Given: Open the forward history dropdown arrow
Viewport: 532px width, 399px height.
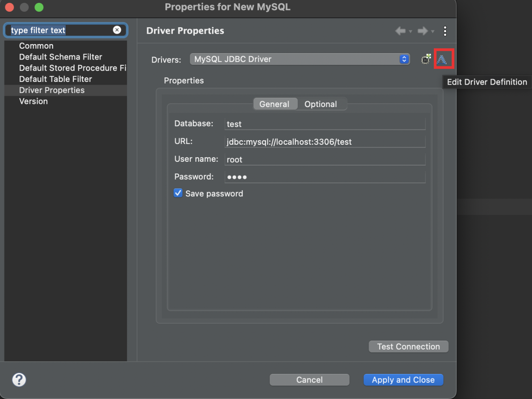Looking at the screenshot, I should tap(433, 32).
